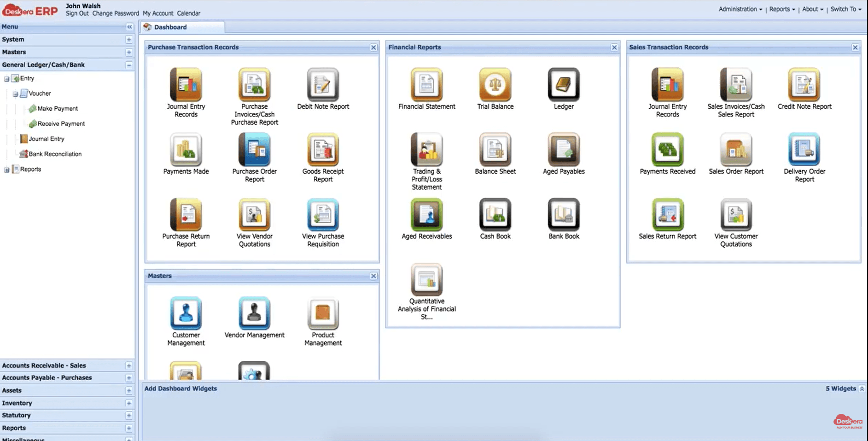Select Bank Reconciliation in the tree
Image resolution: width=868 pixels, height=441 pixels.
pyautogui.click(x=55, y=154)
